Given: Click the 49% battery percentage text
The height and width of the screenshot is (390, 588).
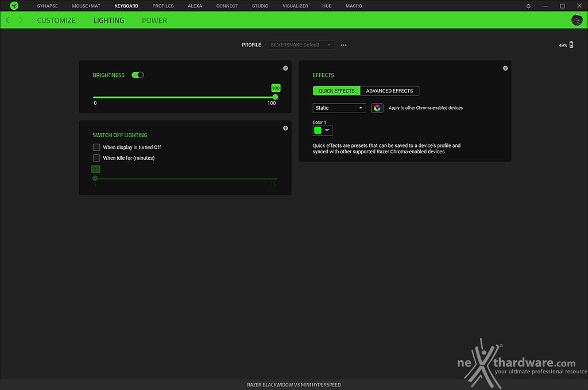Looking at the screenshot, I should (x=563, y=45).
